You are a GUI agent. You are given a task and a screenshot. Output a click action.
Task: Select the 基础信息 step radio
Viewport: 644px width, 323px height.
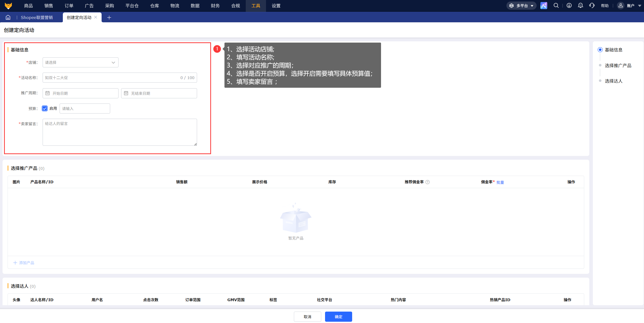click(x=600, y=50)
